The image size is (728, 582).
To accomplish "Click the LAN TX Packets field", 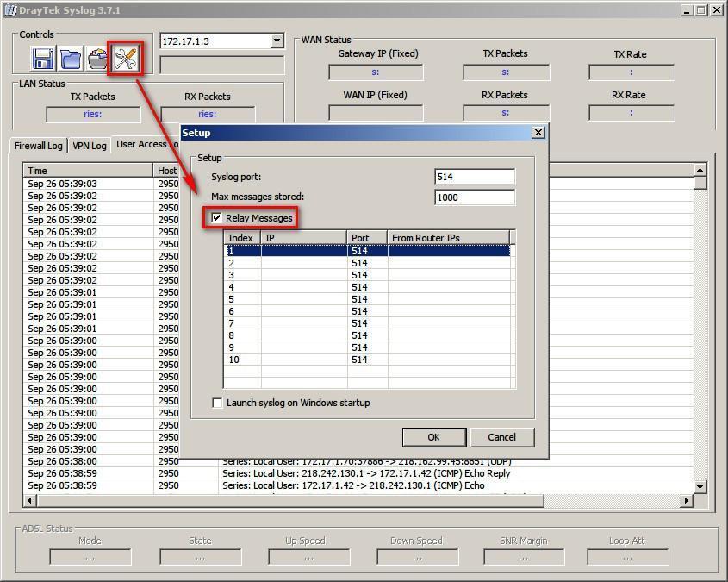I will click(93, 115).
